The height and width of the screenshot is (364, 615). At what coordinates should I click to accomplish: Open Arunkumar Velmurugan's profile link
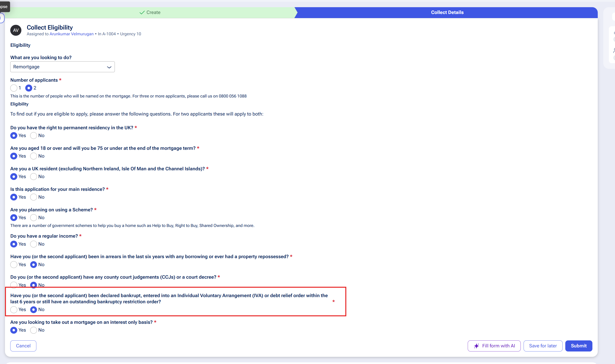71,34
